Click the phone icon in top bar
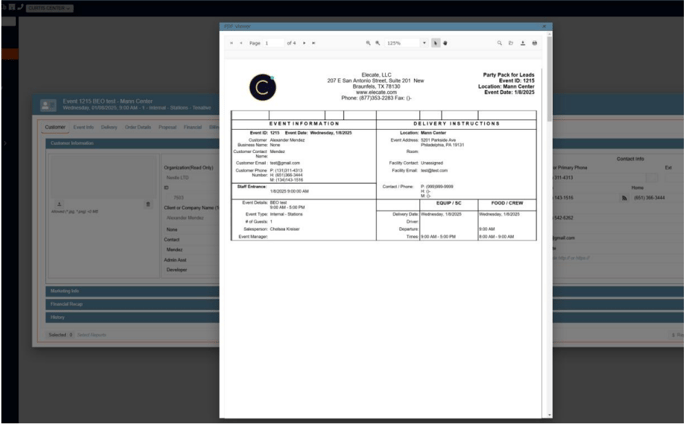Image resolution: width=688 pixels, height=424 pixels. (20, 7)
